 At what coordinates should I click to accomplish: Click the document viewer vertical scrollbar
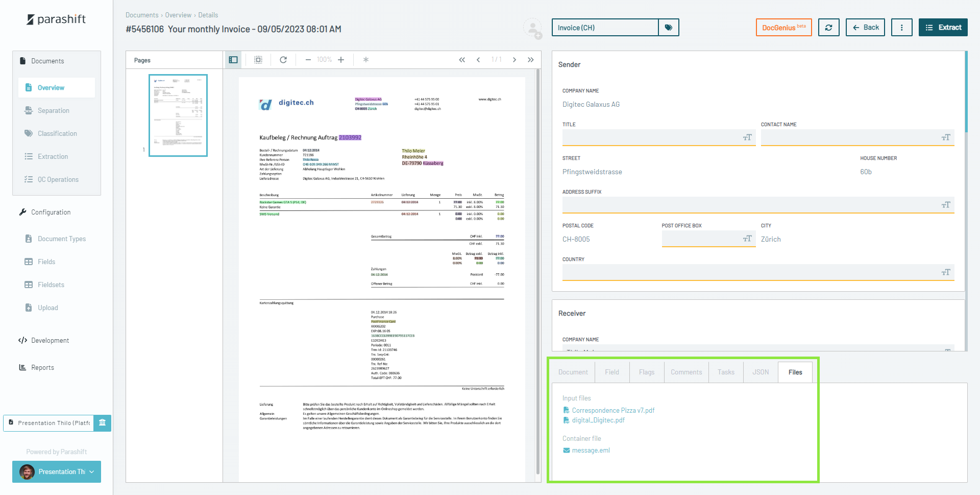538,272
